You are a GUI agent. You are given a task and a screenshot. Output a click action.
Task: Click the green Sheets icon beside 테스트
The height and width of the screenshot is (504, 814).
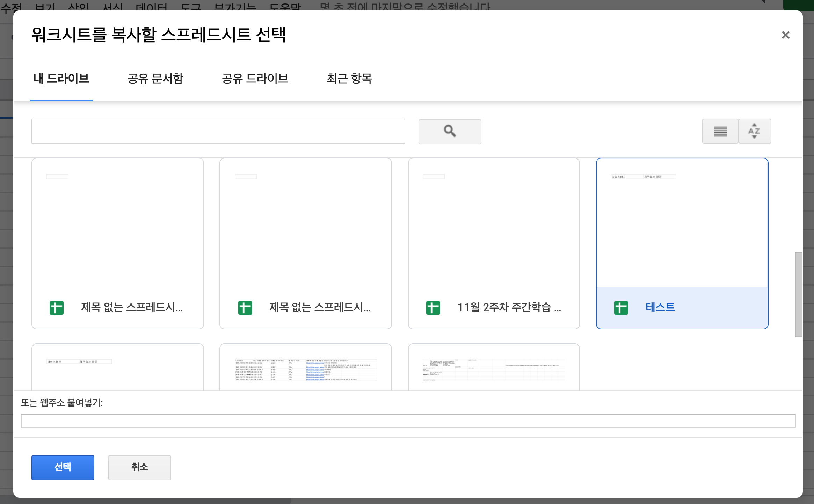[x=621, y=308]
